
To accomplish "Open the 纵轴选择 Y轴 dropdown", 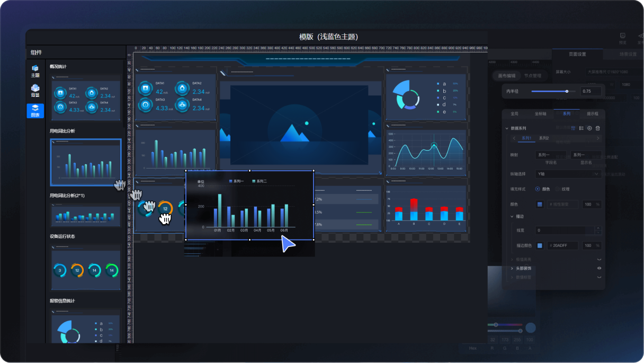I will [x=568, y=174].
